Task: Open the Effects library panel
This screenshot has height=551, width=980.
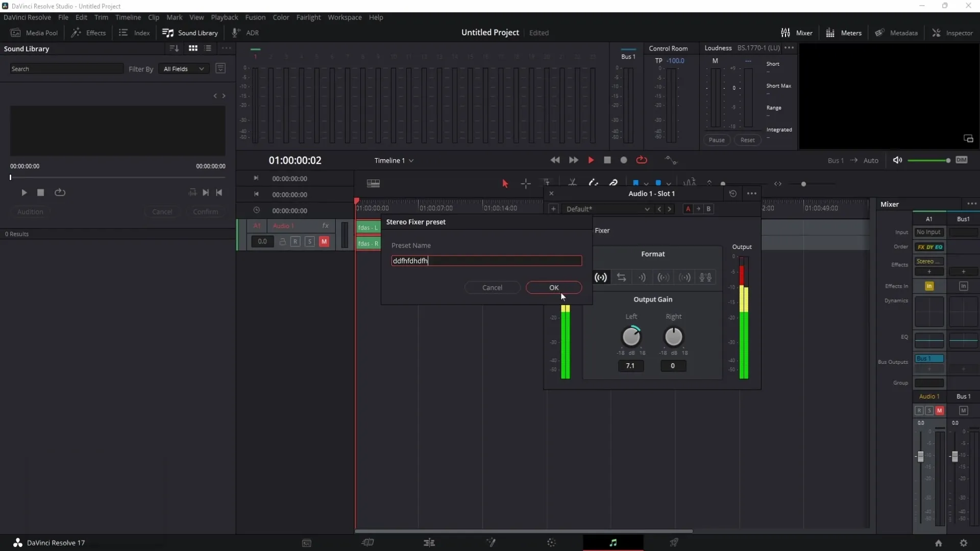Action: pos(89,33)
